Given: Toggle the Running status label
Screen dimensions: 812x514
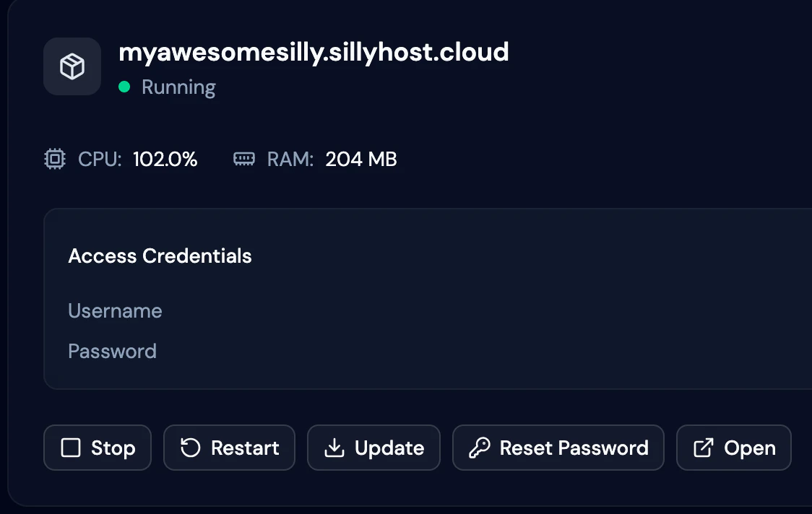Looking at the screenshot, I should point(178,87).
